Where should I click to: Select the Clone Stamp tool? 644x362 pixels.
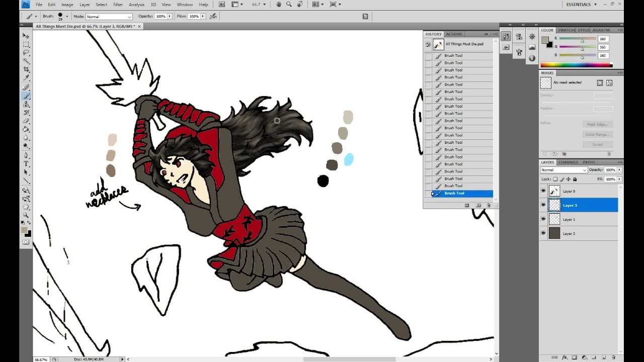(x=26, y=104)
